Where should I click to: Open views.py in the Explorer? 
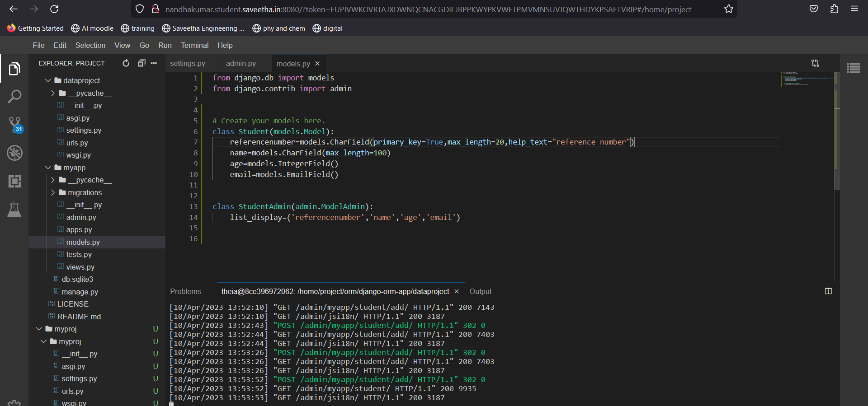click(x=80, y=267)
